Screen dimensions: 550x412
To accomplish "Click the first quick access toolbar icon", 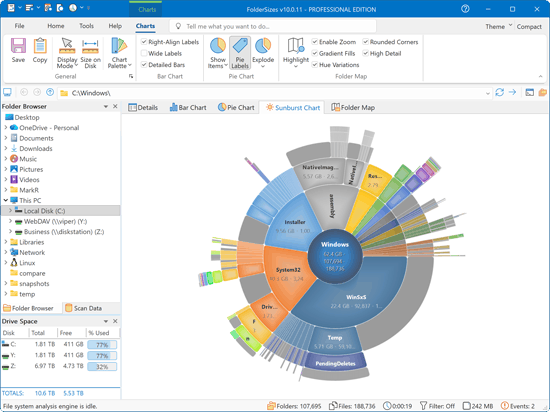I will [11, 8].
